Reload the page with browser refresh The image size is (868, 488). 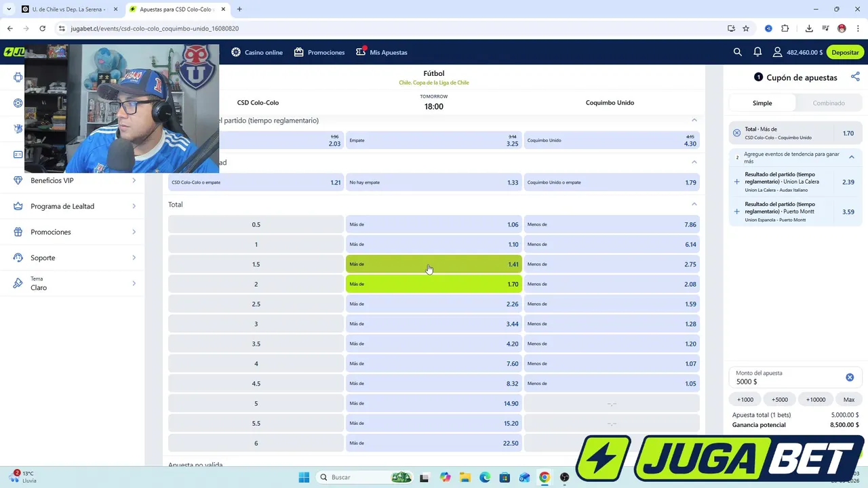[42, 28]
